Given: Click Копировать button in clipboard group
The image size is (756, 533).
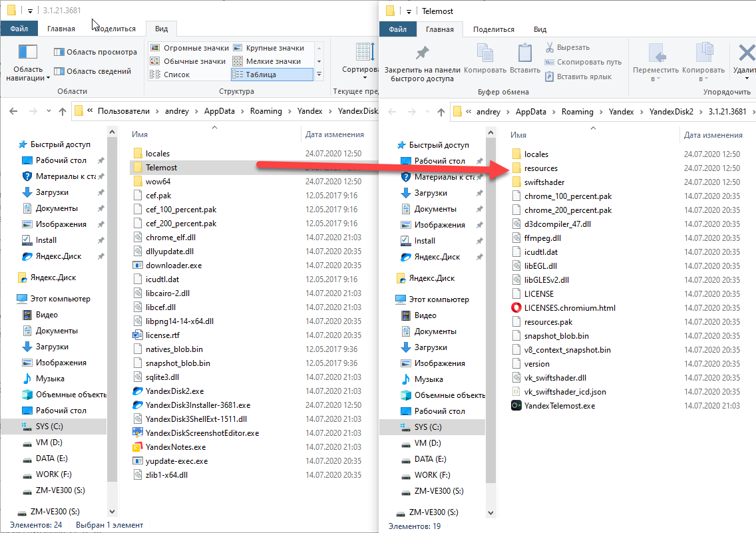Looking at the screenshot, I should (485, 59).
